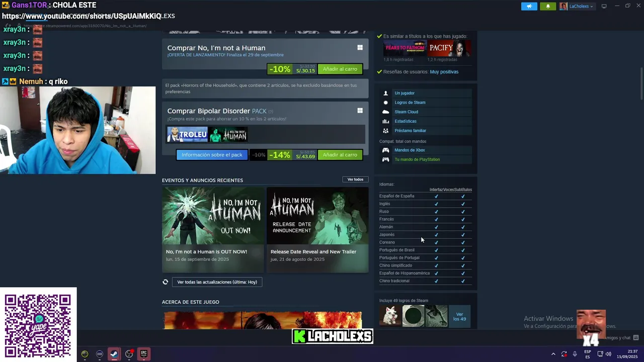The image size is (644, 362).
Task: Click the Xbox controller icon
Action: point(385,150)
